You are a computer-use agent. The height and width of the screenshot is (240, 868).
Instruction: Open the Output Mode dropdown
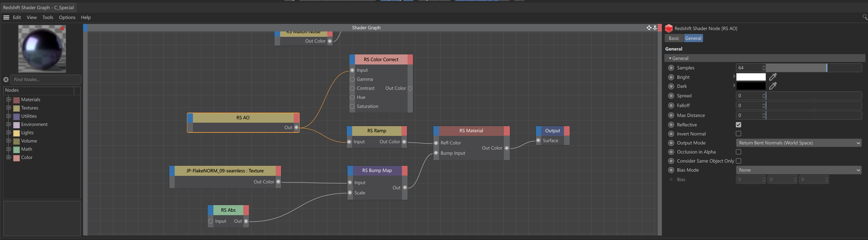[798, 143]
